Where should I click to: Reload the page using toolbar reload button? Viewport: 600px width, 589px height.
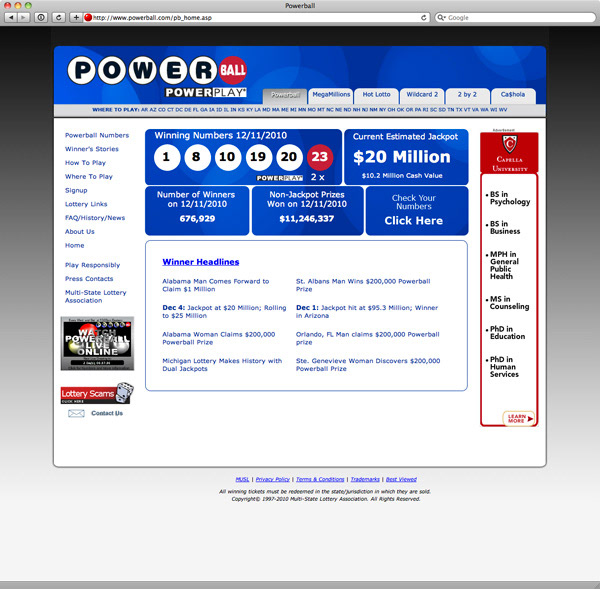(x=59, y=18)
